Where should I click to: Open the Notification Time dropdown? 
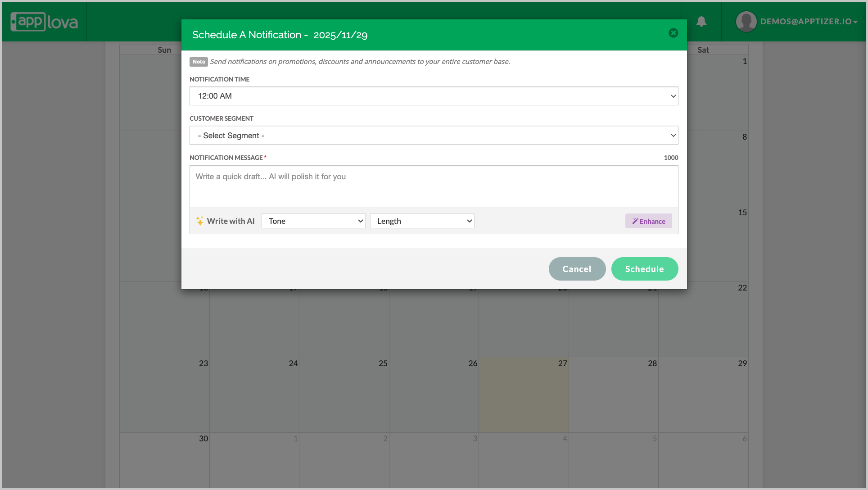(433, 96)
